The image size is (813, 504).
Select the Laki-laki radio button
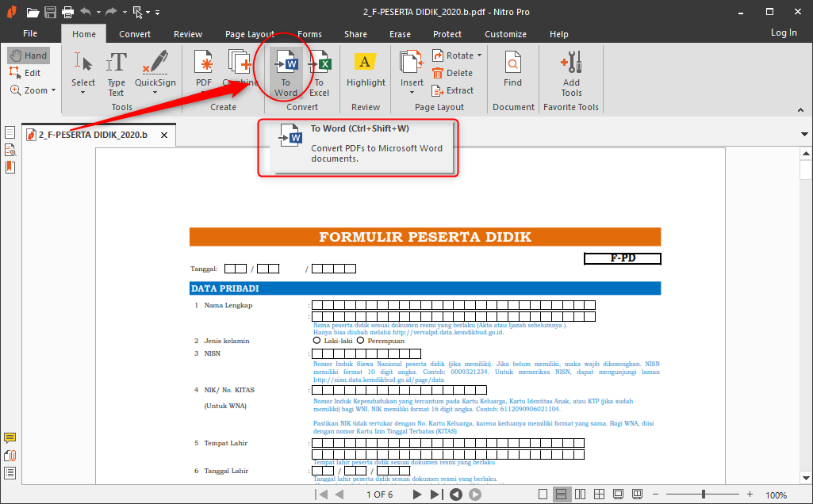[x=315, y=340]
